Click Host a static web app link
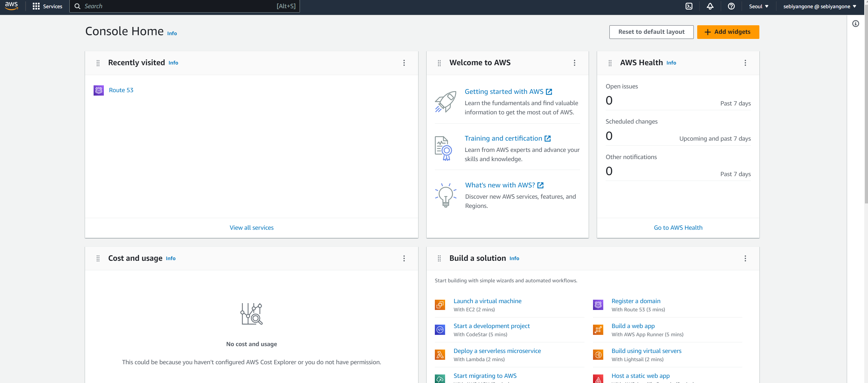Image resolution: width=868 pixels, height=383 pixels. [x=640, y=376]
